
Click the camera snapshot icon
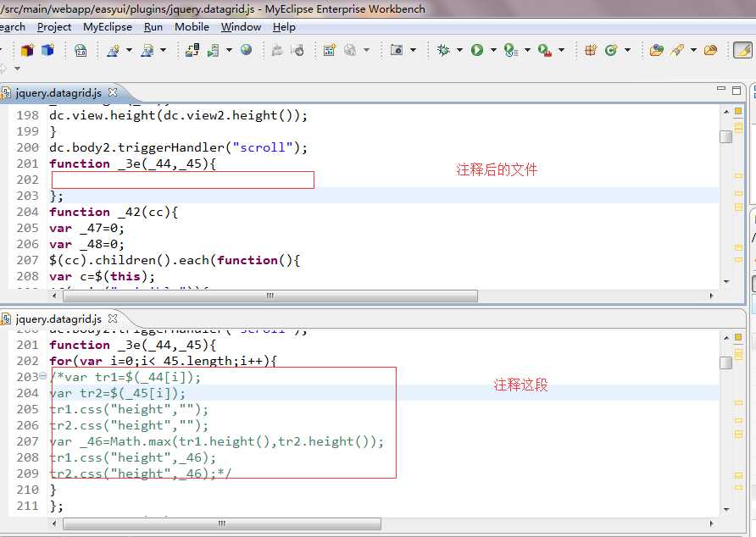[397, 50]
